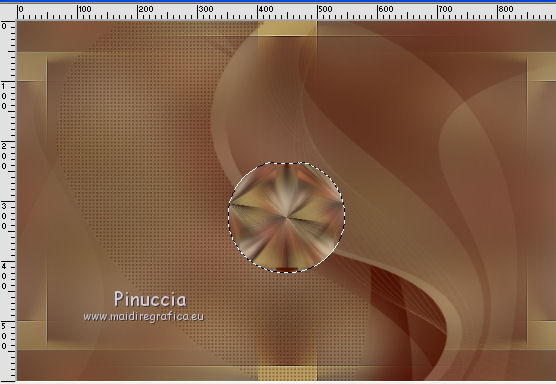556x384 pixels.
Task: Click the 200 mark on horizontal ruler
Action: click(145, 9)
